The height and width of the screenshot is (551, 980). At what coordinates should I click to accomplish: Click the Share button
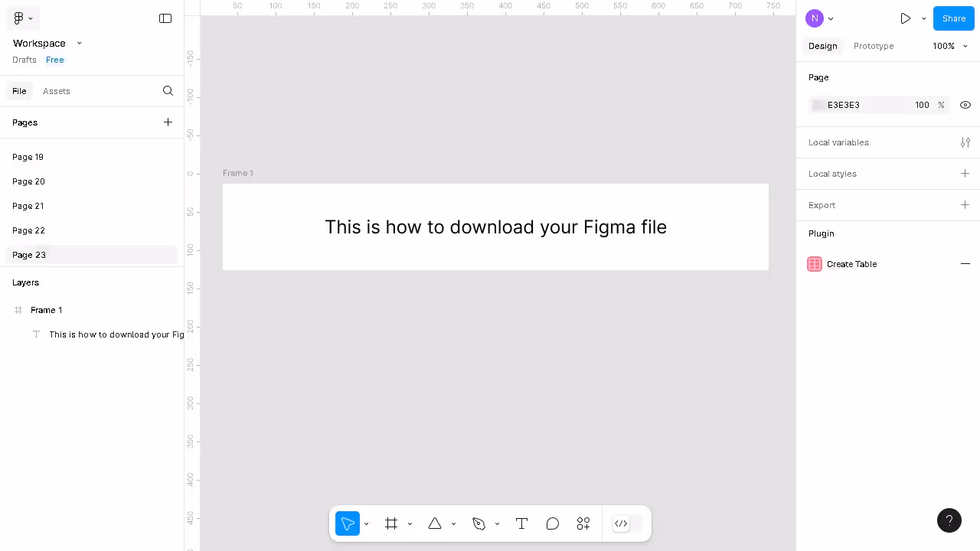pos(954,18)
